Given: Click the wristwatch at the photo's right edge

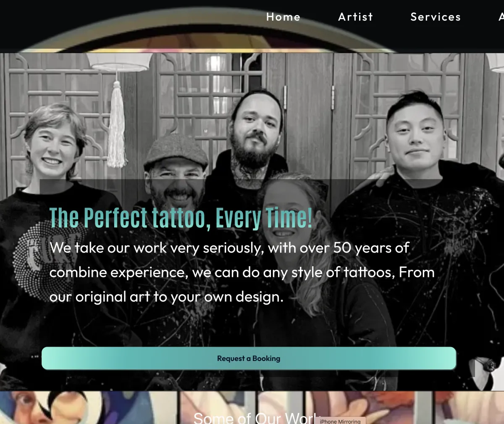Looking at the screenshot, I should click(x=489, y=365).
